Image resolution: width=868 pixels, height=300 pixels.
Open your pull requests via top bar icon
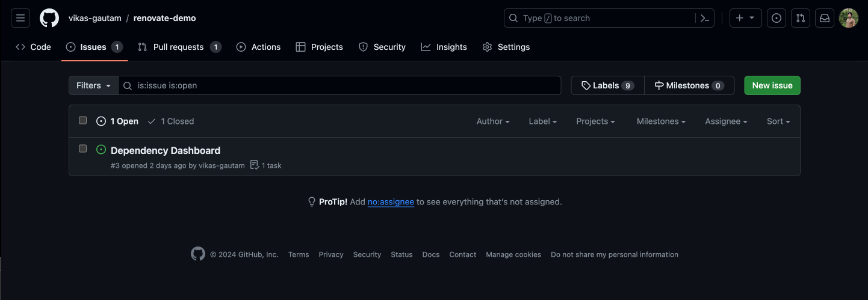[801, 18]
